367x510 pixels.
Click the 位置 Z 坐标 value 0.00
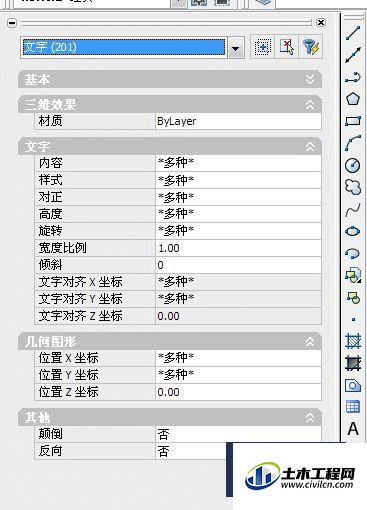point(238,392)
